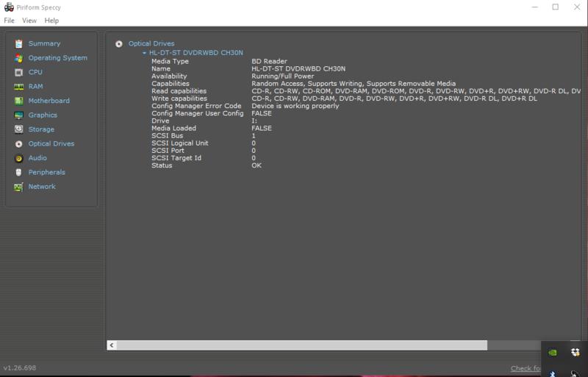
Task: Switch to the CPU section
Action: (x=35, y=72)
